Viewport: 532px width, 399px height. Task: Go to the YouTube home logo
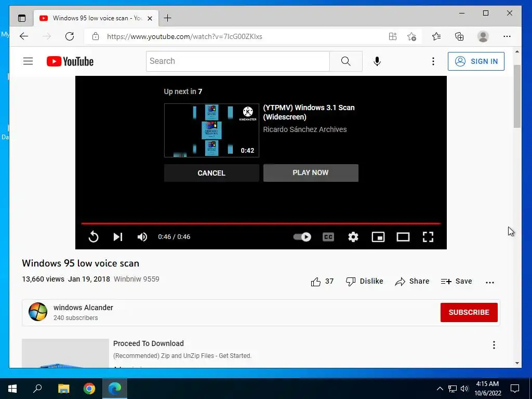tap(70, 61)
